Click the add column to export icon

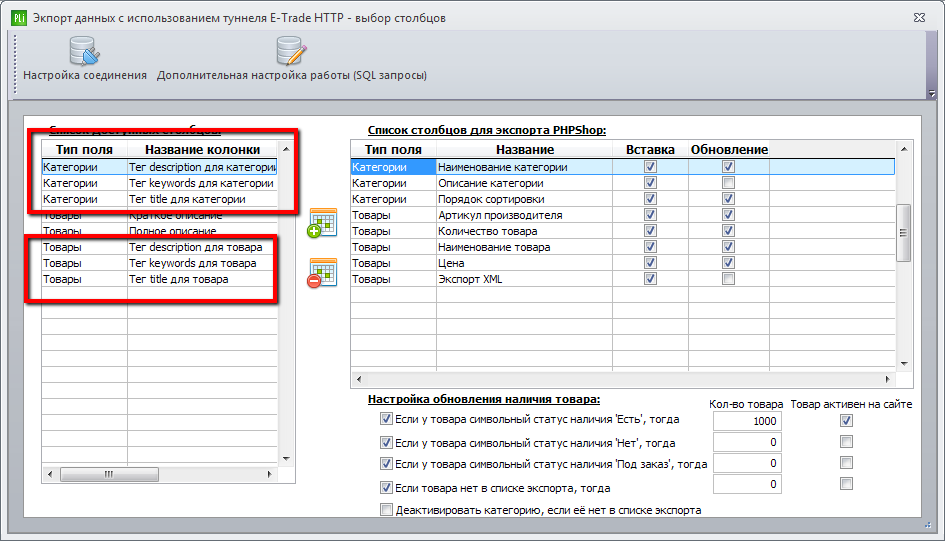(x=322, y=223)
